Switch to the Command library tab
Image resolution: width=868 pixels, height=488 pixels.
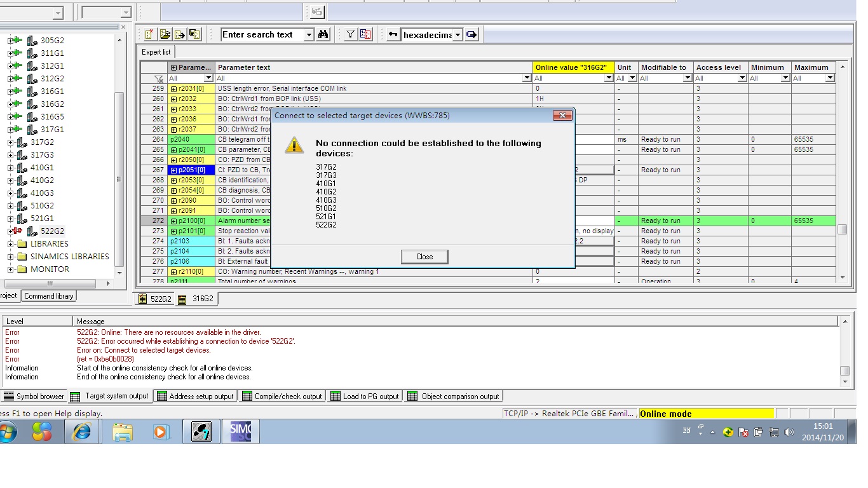tap(49, 296)
